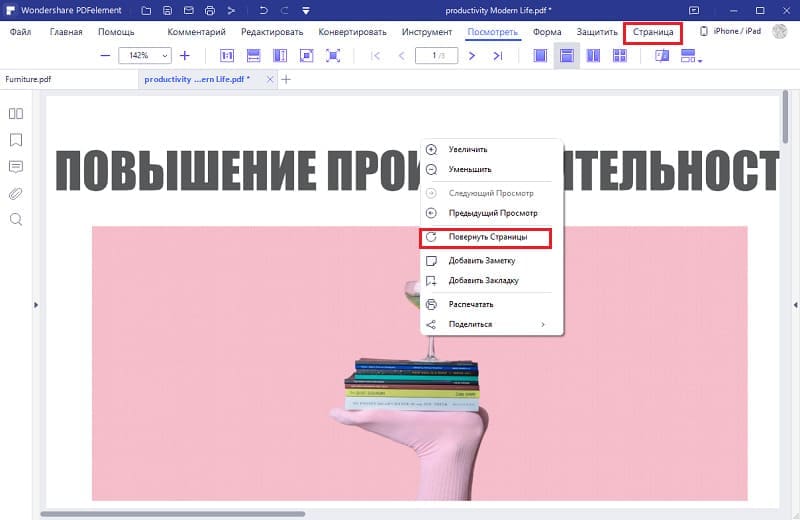The width and height of the screenshot is (800, 520).
Task: Enter full screen mode icon
Action: click(333, 56)
